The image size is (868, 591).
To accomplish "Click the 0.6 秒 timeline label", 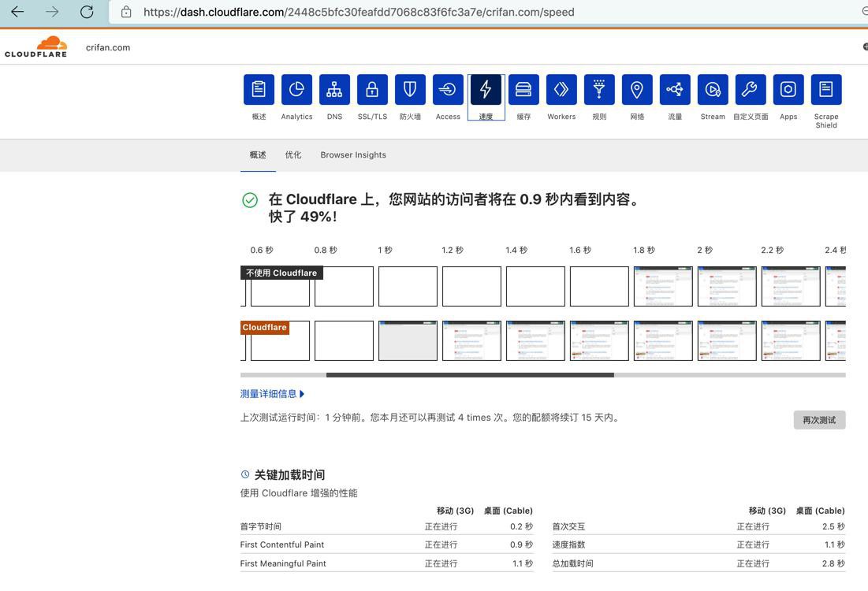I will (262, 250).
